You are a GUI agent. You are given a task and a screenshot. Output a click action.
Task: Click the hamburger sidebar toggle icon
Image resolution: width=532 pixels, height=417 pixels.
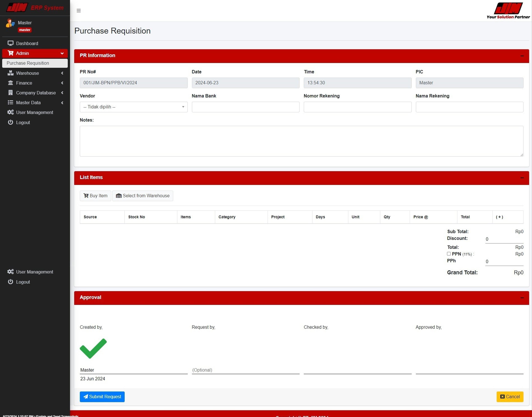79,11
